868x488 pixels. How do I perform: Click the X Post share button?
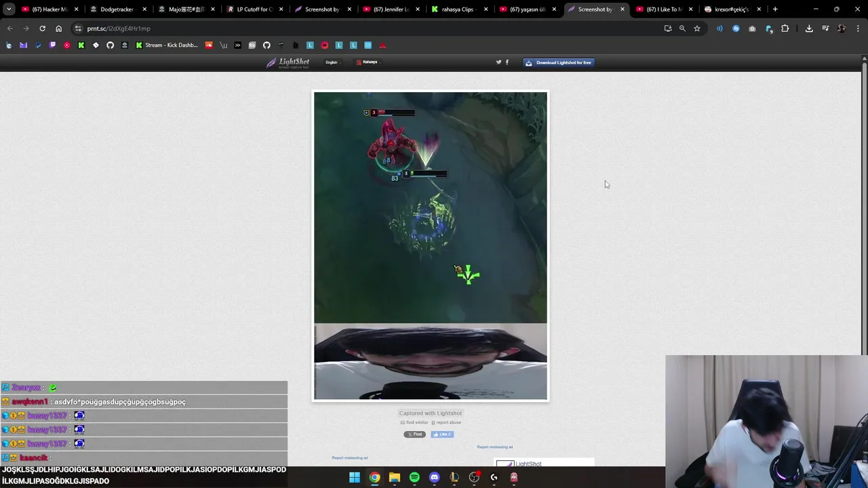(414, 434)
